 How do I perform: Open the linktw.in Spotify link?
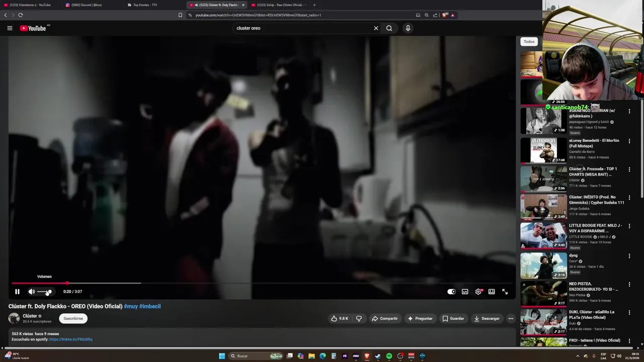click(x=71, y=339)
